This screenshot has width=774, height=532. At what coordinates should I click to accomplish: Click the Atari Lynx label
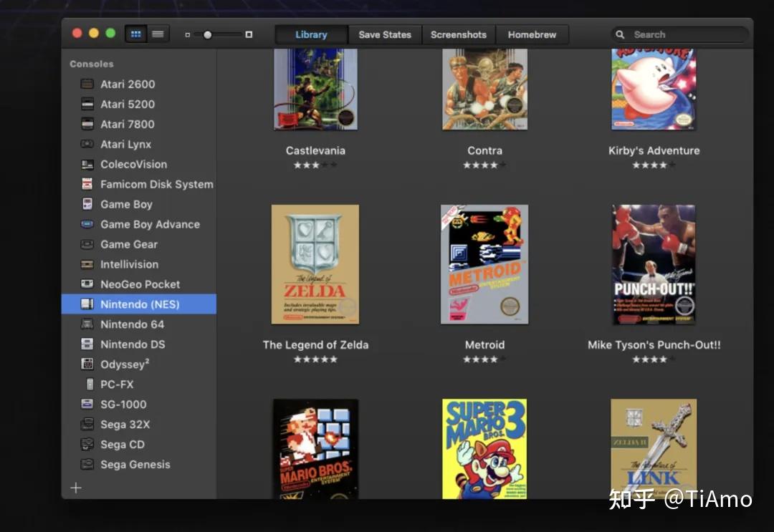click(x=126, y=145)
